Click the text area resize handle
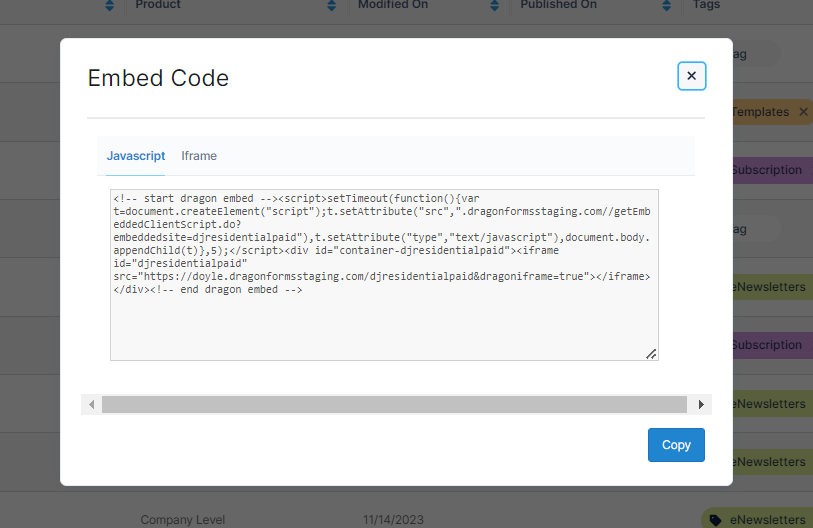 coord(651,353)
